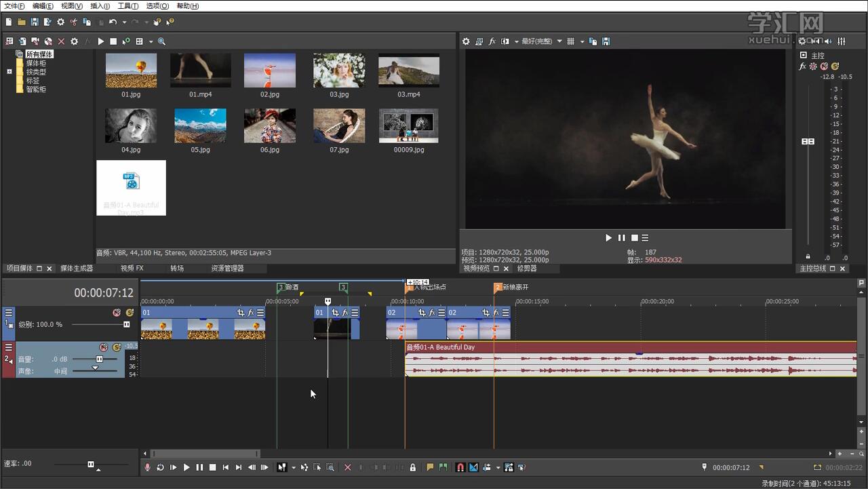Stop media preview in project media panel
The height and width of the screenshot is (489, 868).
pos(113,41)
